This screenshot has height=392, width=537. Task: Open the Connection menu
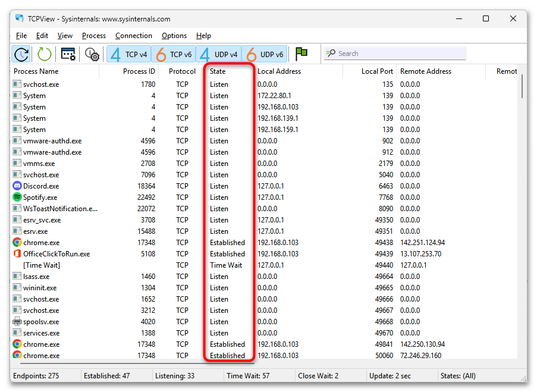click(134, 36)
